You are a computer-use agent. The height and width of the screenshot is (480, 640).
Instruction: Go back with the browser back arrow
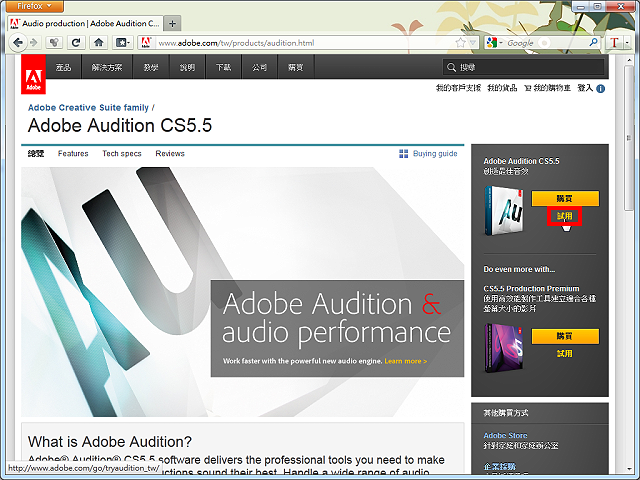[18, 42]
